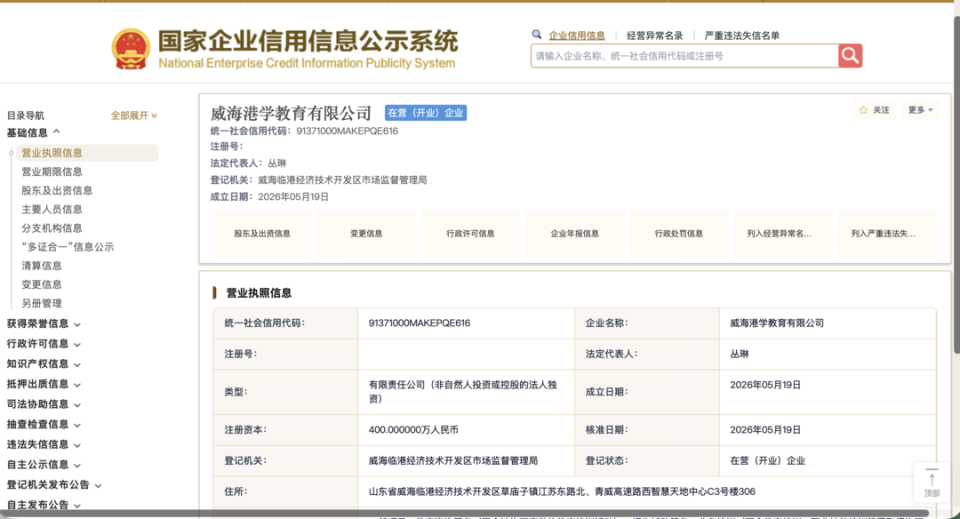960x519 pixels.
Task: Click the 变更信息 quick button
Action: pos(366,233)
